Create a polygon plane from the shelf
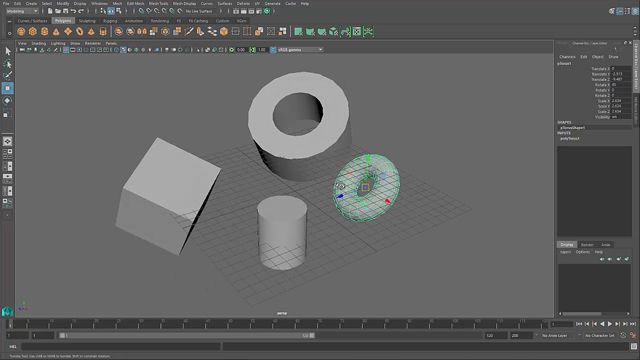Screen dimensions: 640x360 pos(68,31)
